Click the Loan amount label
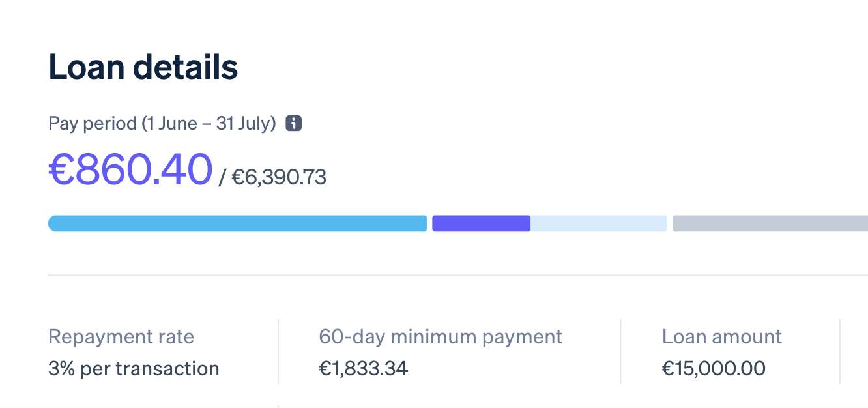This screenshot has width=868, height=408. click(x=722, y=337)
